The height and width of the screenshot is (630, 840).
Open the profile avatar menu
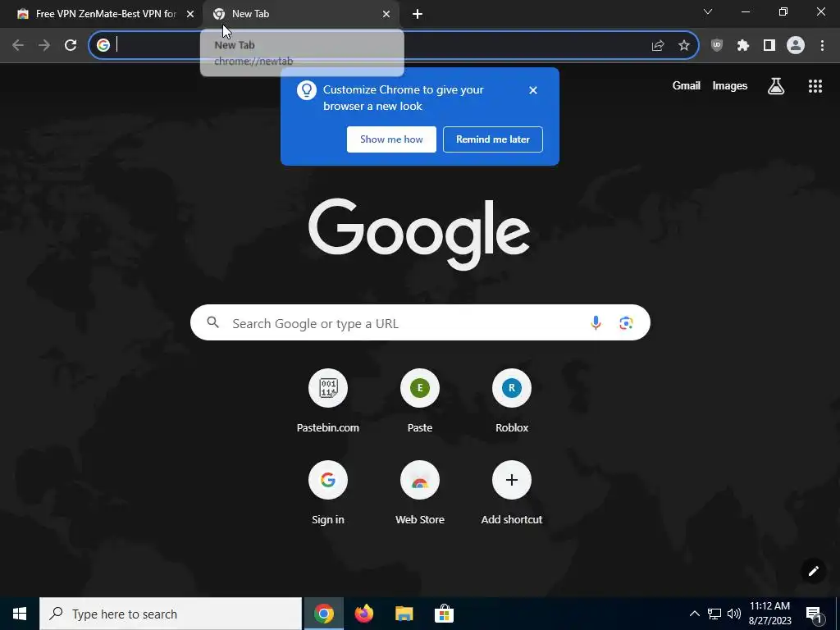[796, 46]
